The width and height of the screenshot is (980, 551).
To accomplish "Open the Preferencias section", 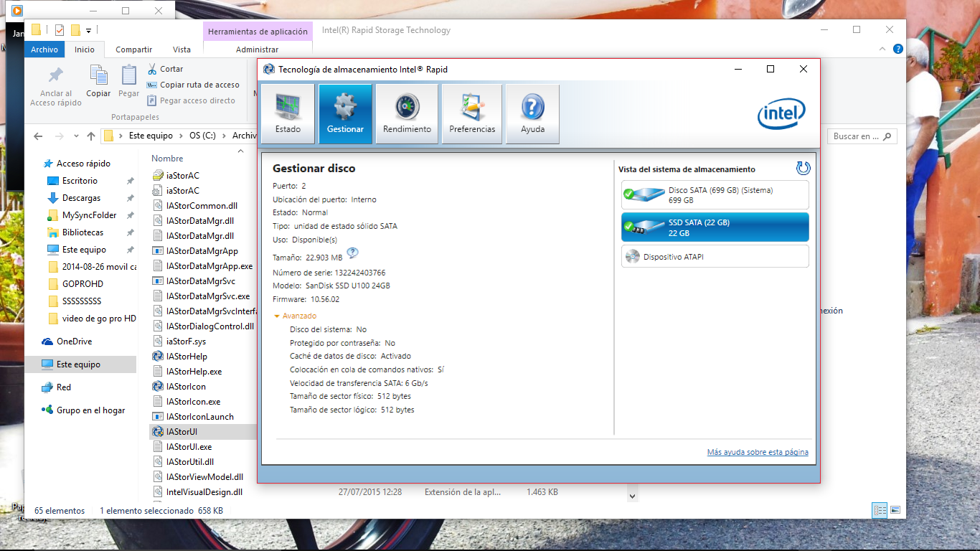I will click(472, 113).
